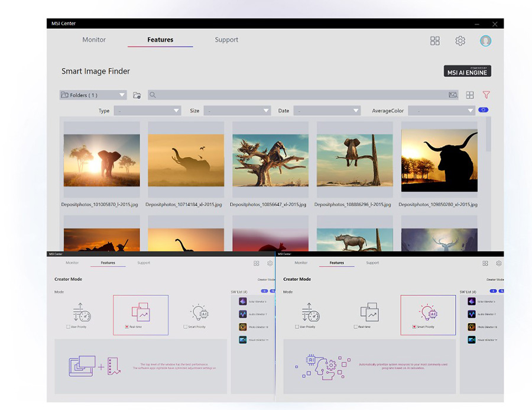Click the blue reset button beside AverageColor
The width and height of the screenshot is (532, 410).
pos(484,110)
